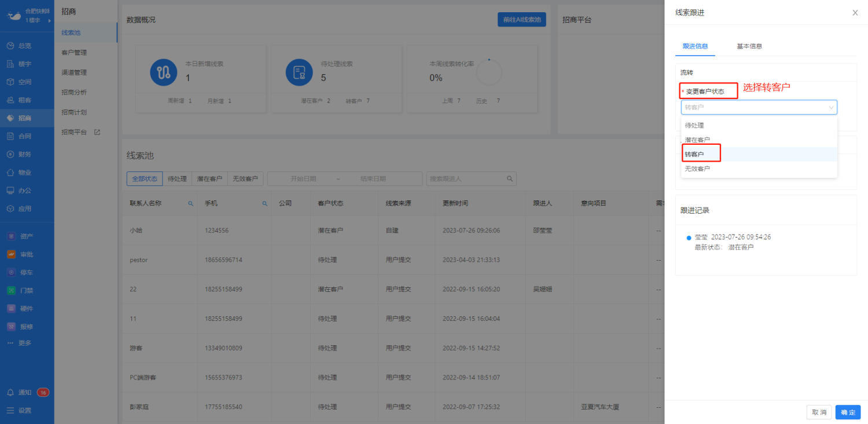Open the 设置 settings menu icon

point(10,410)
